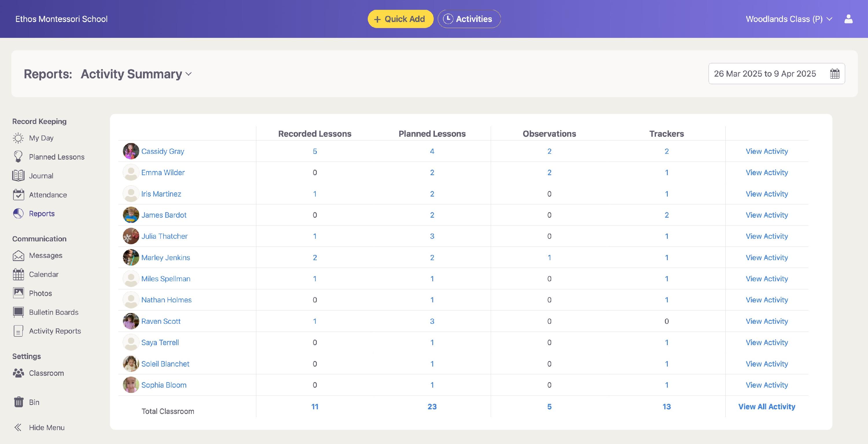Viewport: 868px width, 444px height.
Task: Open the Bin trash icon
Action: click(x=19, y=402)
